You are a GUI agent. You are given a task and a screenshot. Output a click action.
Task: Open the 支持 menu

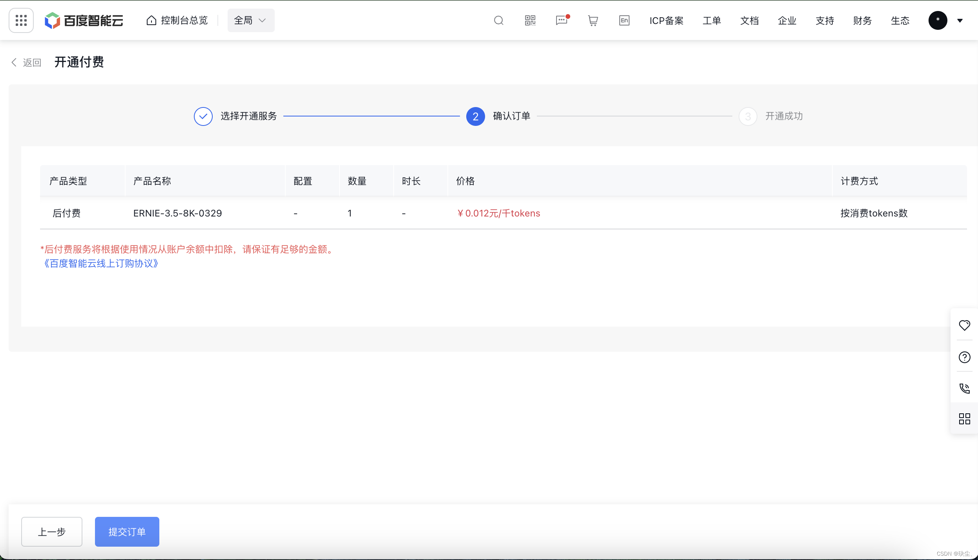[x=825, y=20]
